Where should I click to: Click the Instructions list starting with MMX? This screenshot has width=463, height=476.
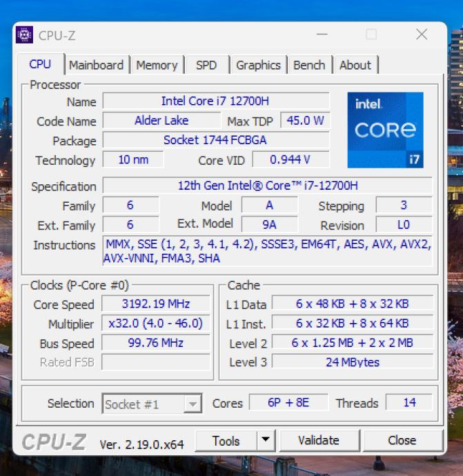click(268, 251)
